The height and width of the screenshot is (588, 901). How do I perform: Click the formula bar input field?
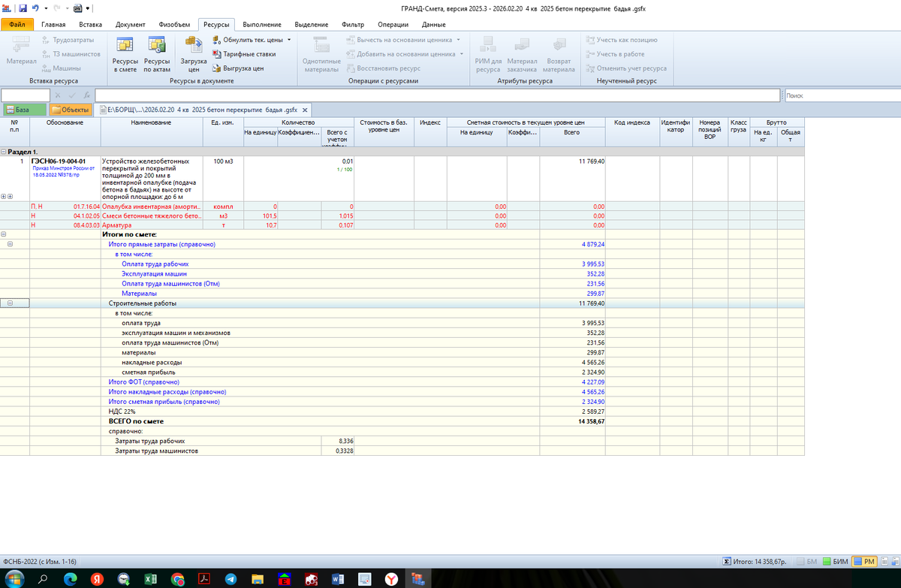tap(437, 95)
